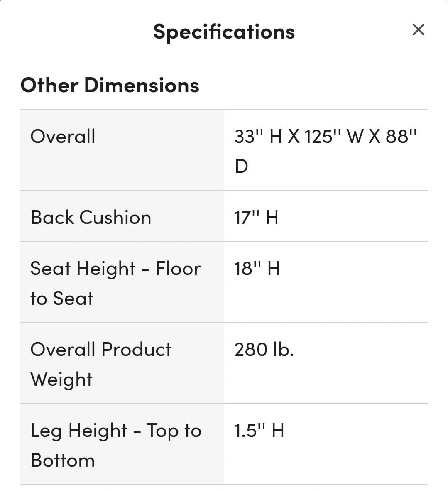Viewport: 448px width, 490px height.
Task: Select the Other Dimensions heading
Action: (110, 85)
